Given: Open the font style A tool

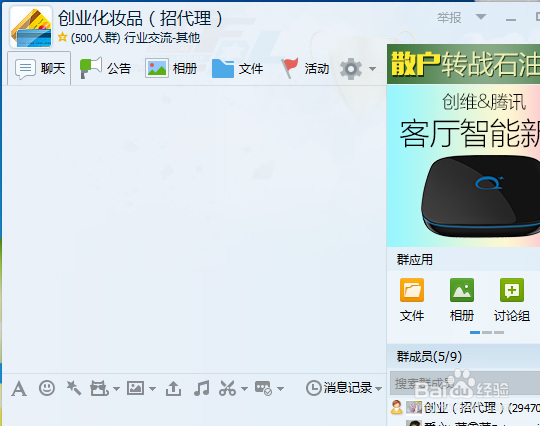Looking at the screenshot, I should [19, 389].
